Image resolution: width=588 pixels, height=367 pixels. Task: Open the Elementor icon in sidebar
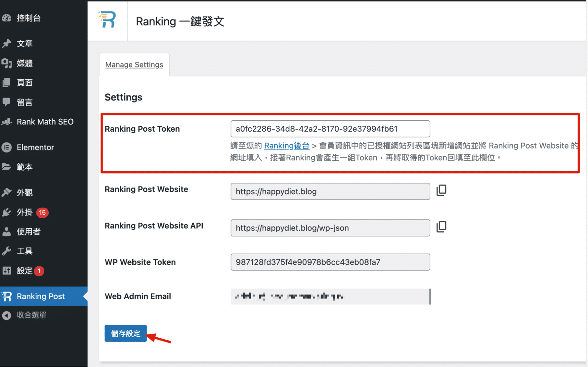[6, 147]
